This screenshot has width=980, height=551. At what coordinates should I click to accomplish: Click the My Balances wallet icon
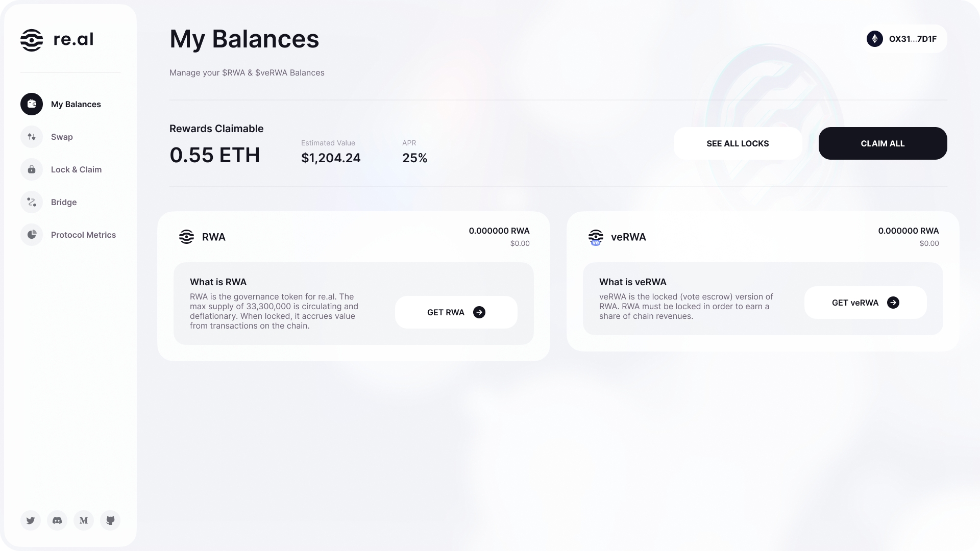pos(32,104)
